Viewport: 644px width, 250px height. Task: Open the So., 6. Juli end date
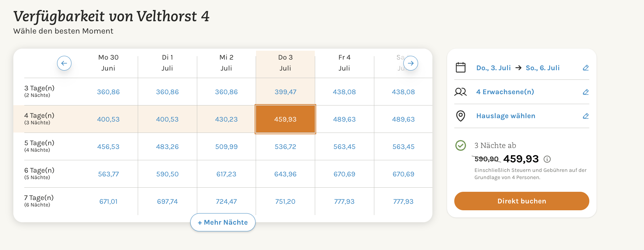pos(542,68)
